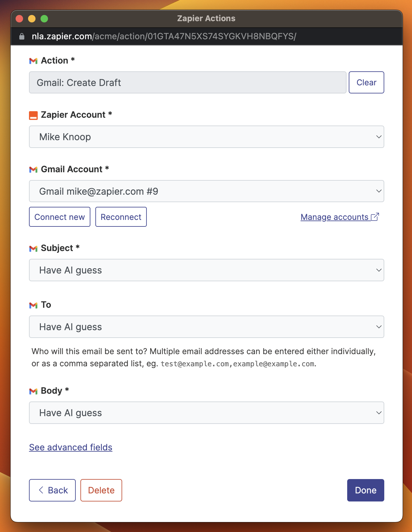Clear the selected Gmail action
This screenshot has width=412, height=532.
point(366,83)
